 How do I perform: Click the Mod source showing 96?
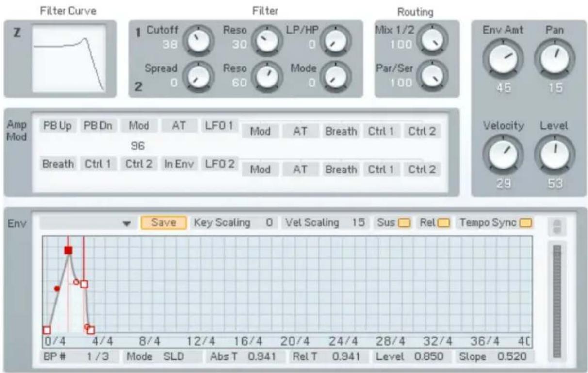click(138, 126)
